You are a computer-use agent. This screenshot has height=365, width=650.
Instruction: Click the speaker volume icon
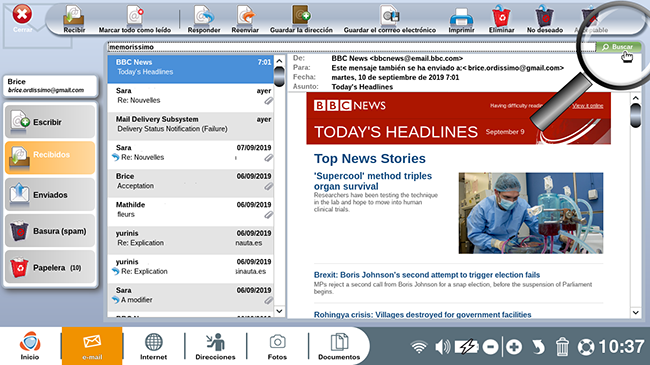442,347
